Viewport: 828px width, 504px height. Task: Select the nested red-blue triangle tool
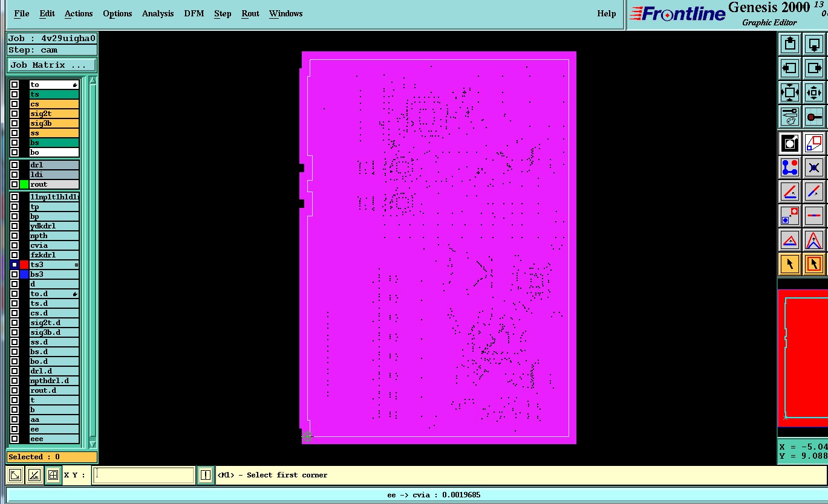pos(814,240)
